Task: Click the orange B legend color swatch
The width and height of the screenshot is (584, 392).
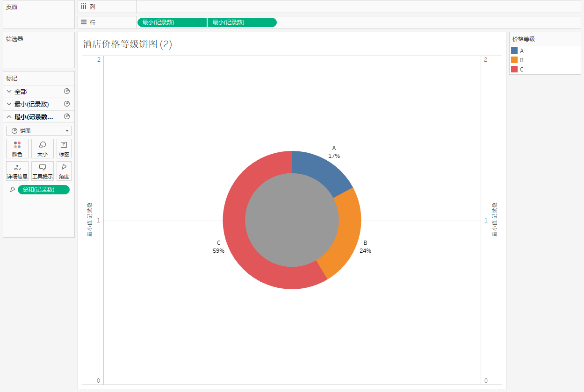Action: point(514,60)
